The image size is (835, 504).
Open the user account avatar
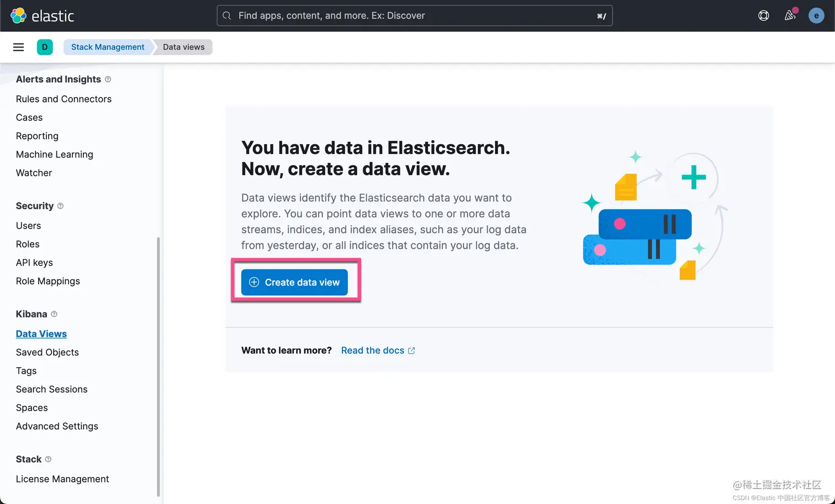pos(816,15)
